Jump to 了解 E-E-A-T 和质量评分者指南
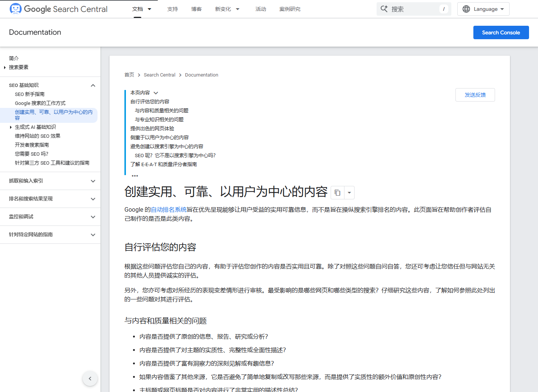 point(164,165)
